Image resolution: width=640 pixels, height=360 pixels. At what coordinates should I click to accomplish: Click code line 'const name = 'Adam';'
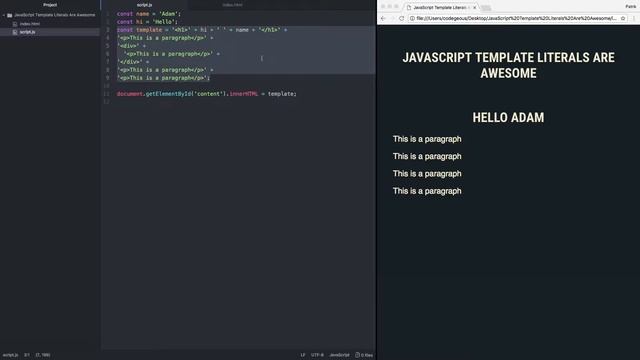149,14
